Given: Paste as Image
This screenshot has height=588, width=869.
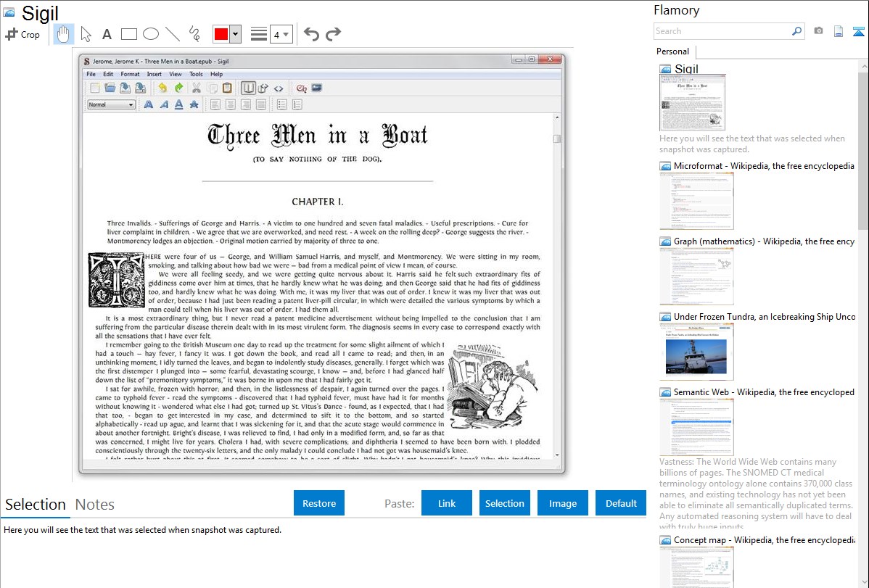Looking at the screenshot, I should (562, 503).
